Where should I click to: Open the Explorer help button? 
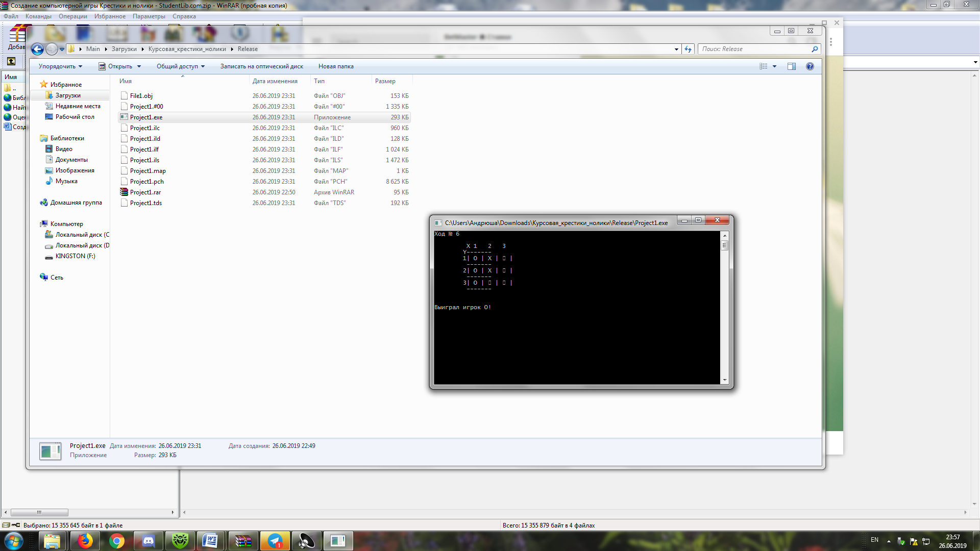point(810,66)
